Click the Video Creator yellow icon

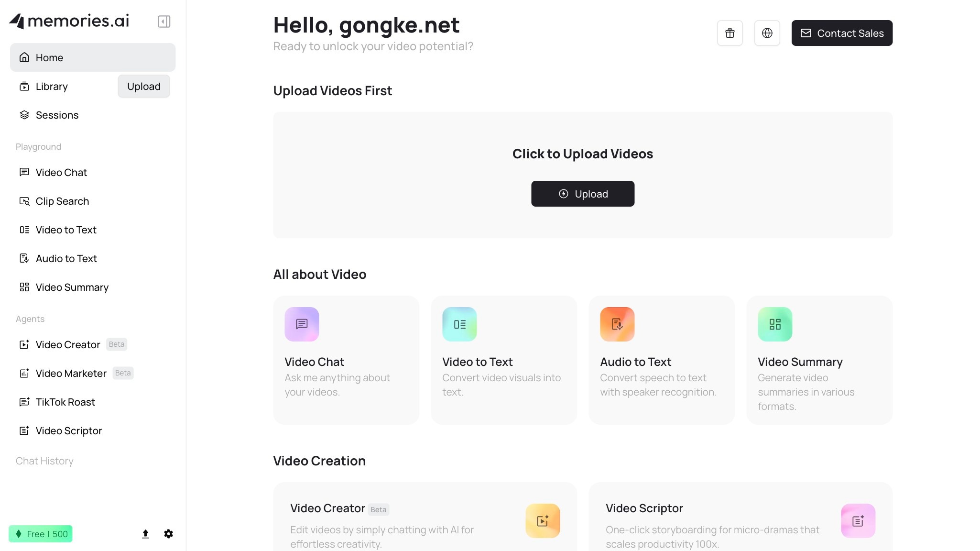[x=543, y=521]
